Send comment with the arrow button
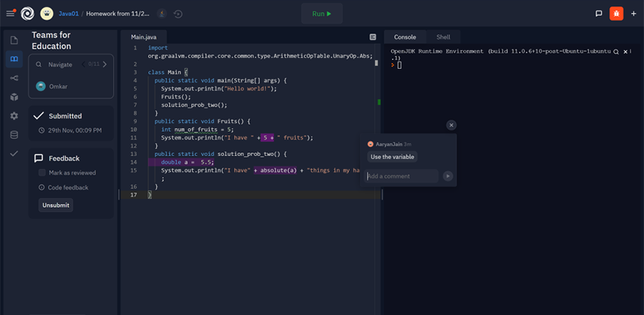644x315 pixels. tap(448, 176)
